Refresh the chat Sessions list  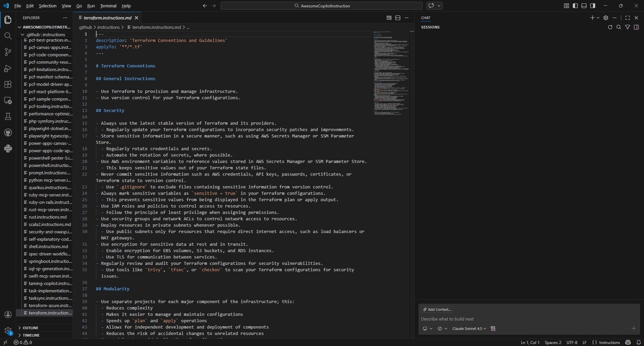610,27
